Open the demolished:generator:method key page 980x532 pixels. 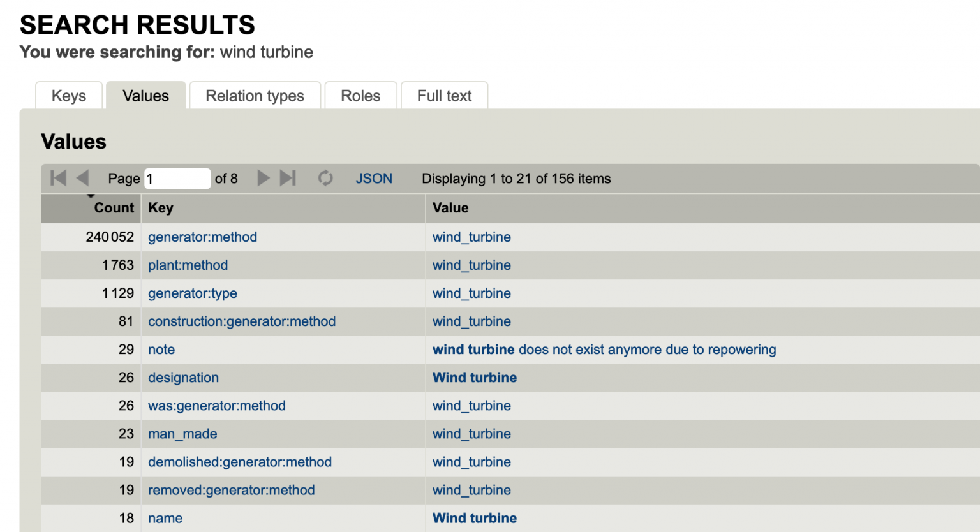tap(240, 461)
